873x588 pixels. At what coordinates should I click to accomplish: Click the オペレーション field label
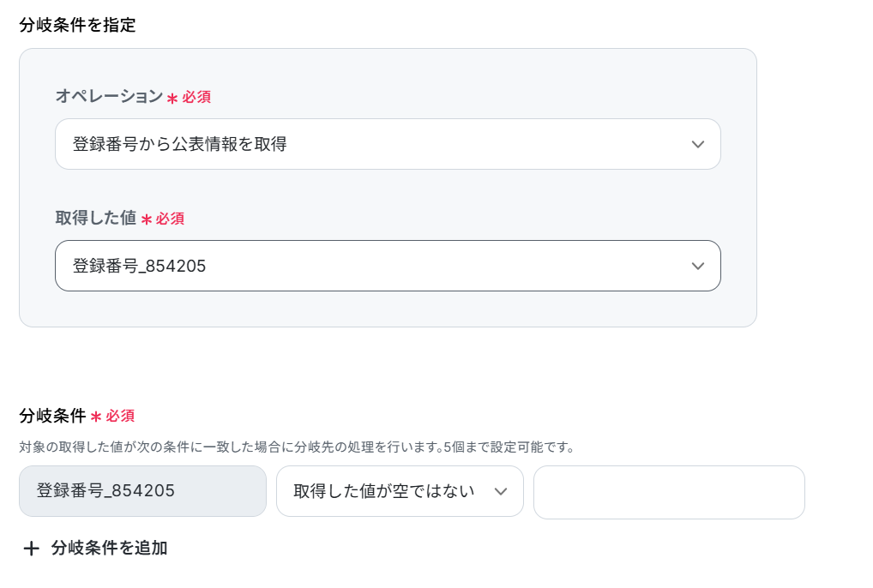(x=109, y=96)
